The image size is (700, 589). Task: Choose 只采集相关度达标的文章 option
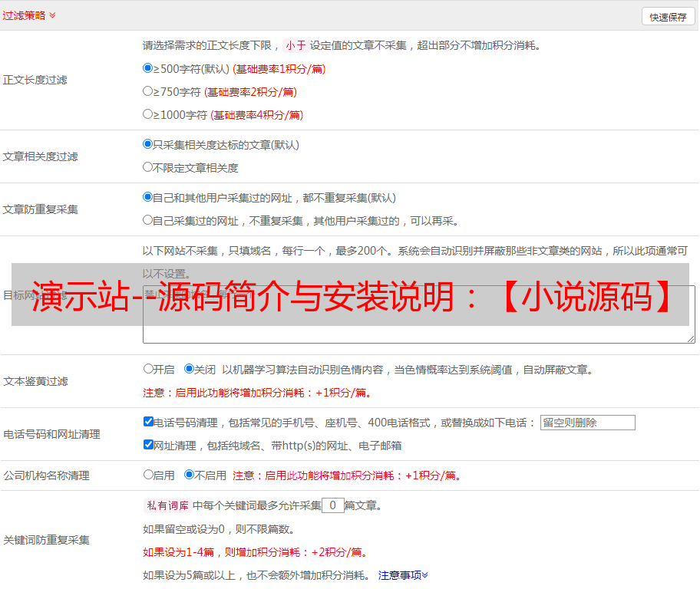148,144
